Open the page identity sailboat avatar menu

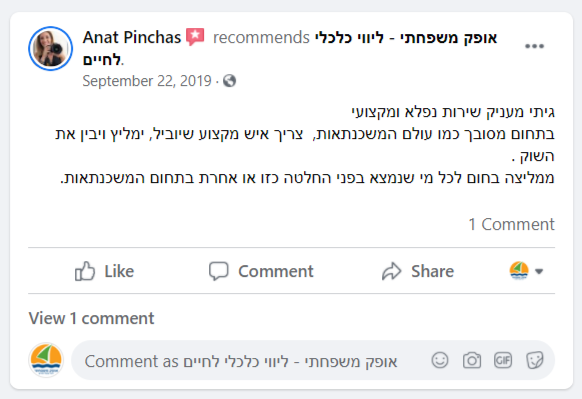(x=519, y=271)
